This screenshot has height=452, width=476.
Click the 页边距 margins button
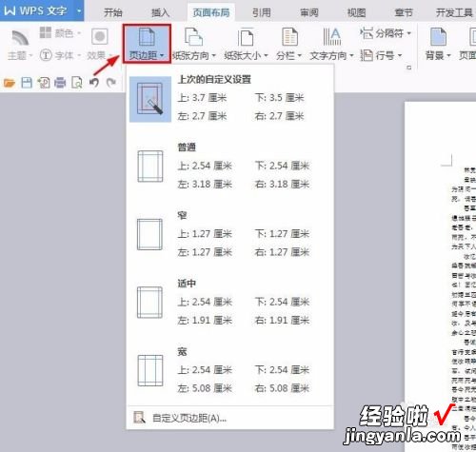click(147, 44)
